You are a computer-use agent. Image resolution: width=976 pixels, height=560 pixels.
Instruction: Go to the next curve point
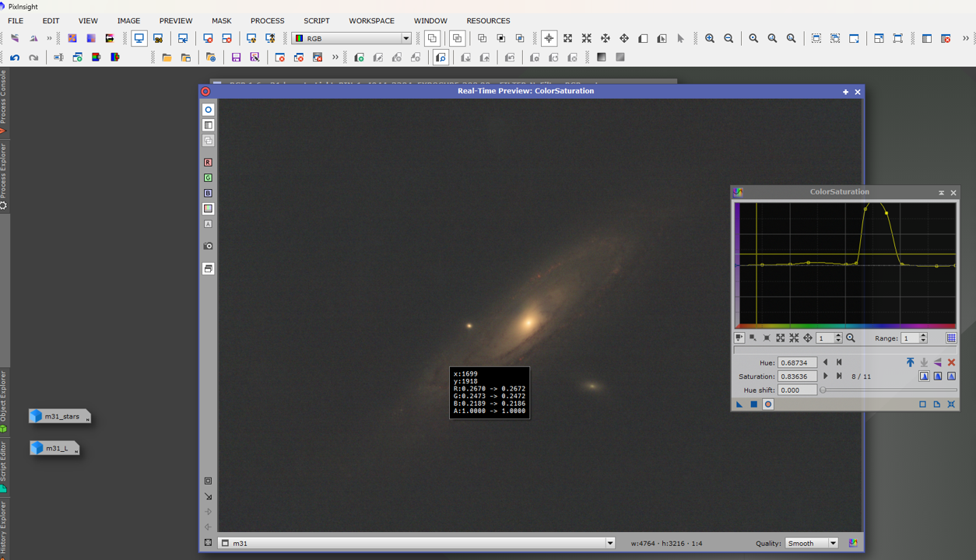pyautogui.click(x=826, y=376)
